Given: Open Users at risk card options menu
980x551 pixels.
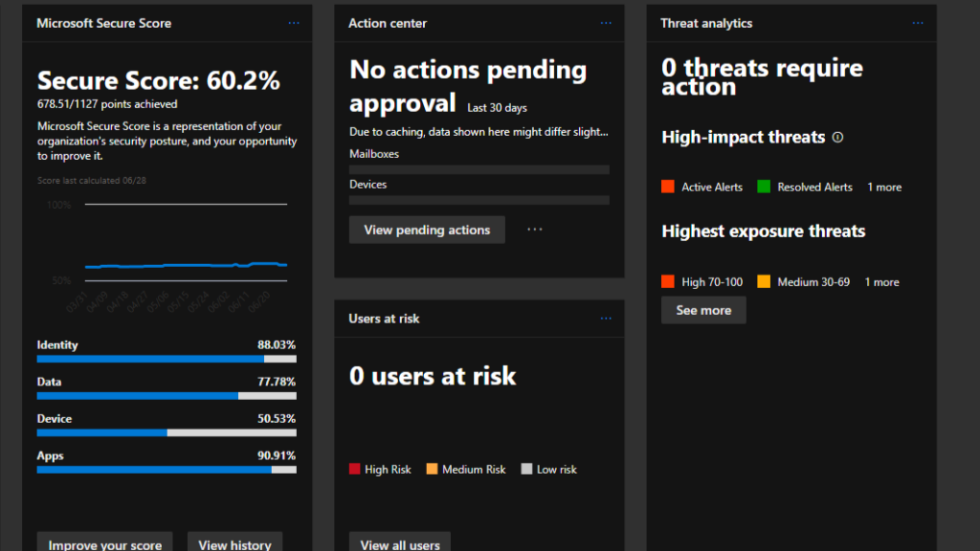Looking at the screenshot, I should pyautogui.click(x=606, y=319).
